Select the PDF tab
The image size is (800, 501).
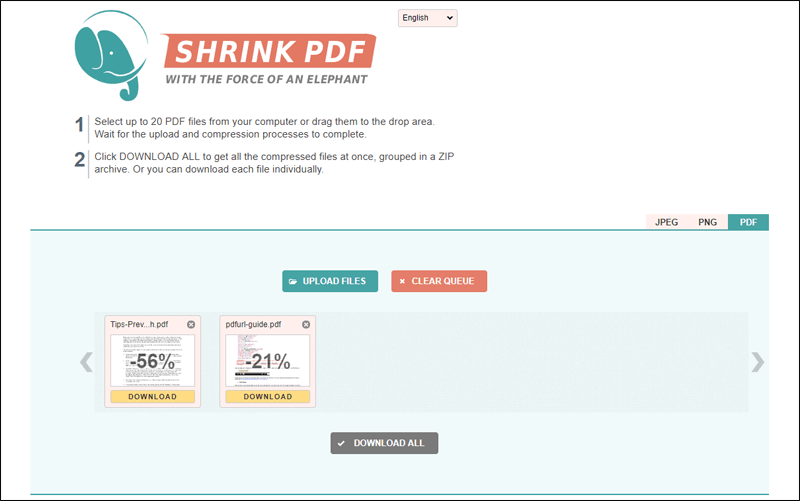click(748, 222)
